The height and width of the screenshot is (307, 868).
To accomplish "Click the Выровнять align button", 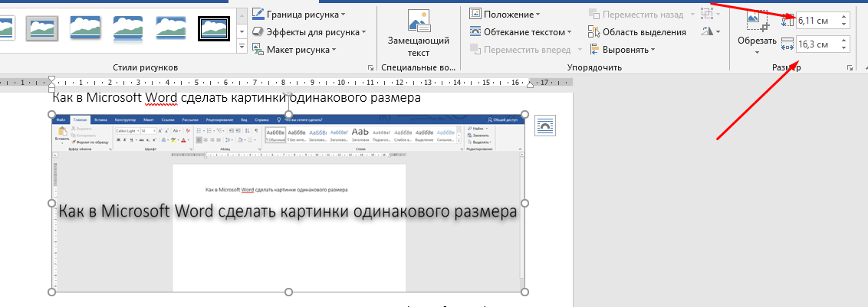I will tap(622, 49).
